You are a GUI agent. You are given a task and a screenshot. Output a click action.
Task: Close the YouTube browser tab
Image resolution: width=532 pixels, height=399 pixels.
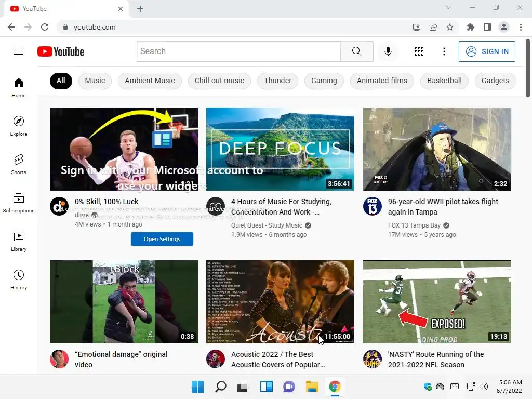(x=121, y=9)
